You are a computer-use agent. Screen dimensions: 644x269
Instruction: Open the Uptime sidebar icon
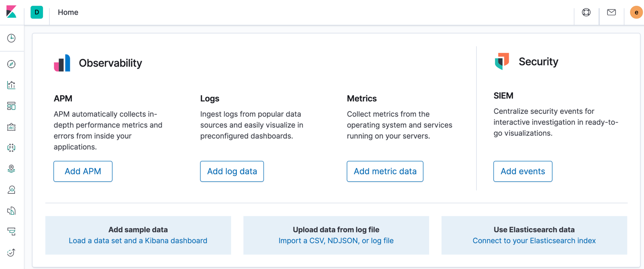pos(11,252)
